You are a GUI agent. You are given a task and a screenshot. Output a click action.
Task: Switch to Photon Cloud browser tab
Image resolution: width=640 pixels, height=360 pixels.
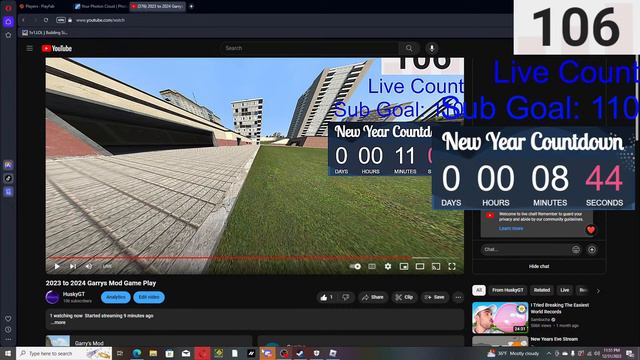tap(100, 7)
